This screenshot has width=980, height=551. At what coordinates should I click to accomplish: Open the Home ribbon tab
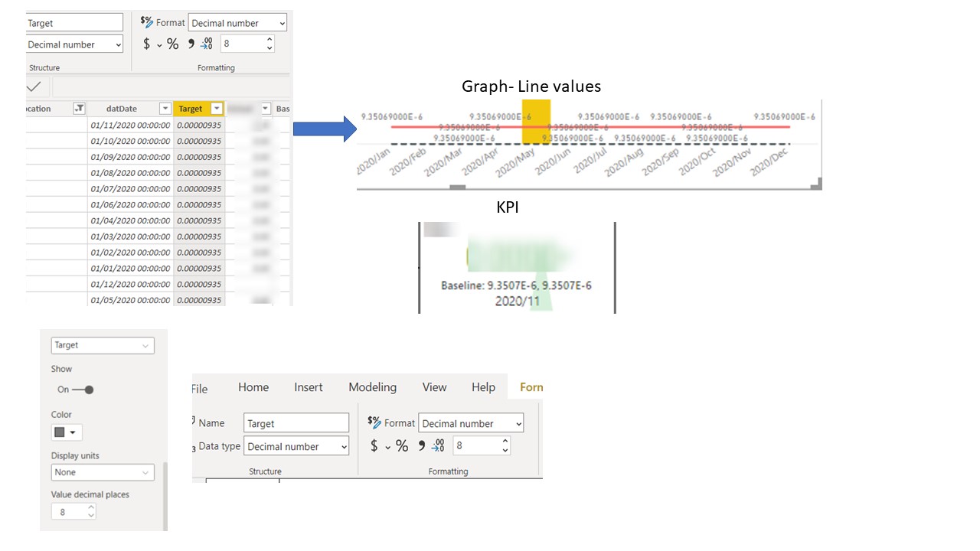(x=253, y=387)
